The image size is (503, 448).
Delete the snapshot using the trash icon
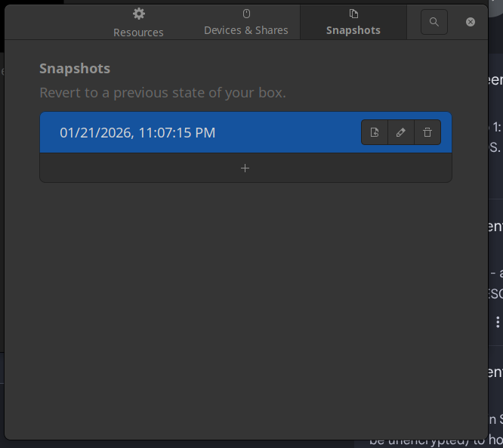point(427,133)
